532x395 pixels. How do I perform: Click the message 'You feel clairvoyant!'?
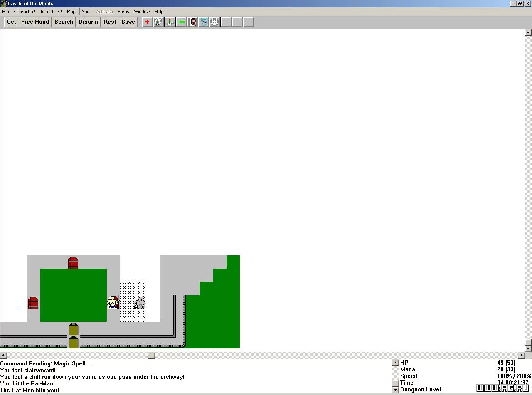click(x=28, y=370)
